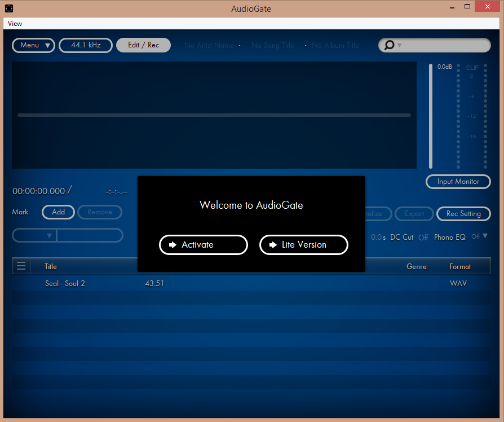The image size is (504, 422).
Task: Open the Menu dropdown
Action: (33, 45)
